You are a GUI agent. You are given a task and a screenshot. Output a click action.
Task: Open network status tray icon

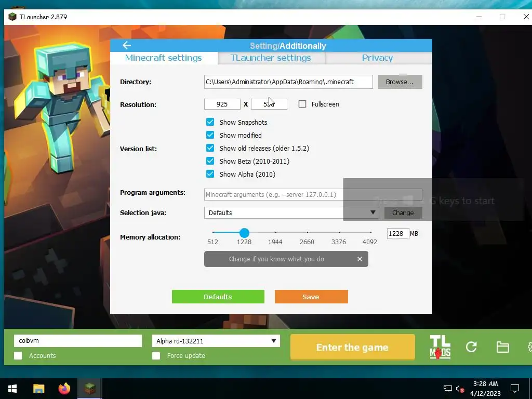click(x=447, y=389)
